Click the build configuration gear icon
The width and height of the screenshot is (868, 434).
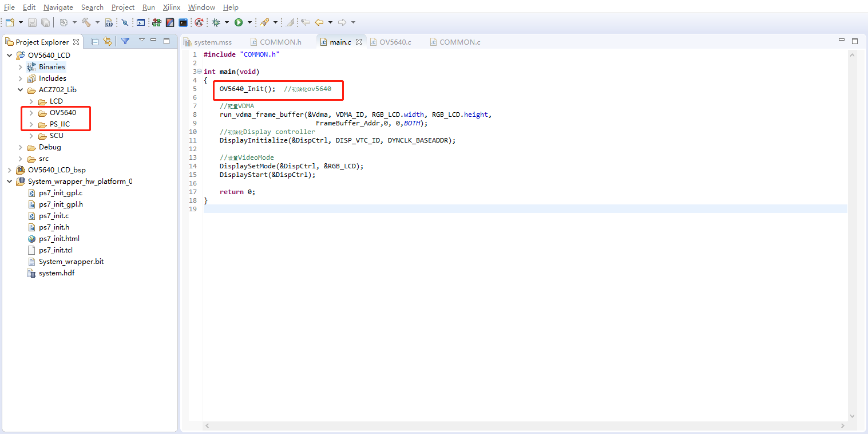(x=64, y=22)
